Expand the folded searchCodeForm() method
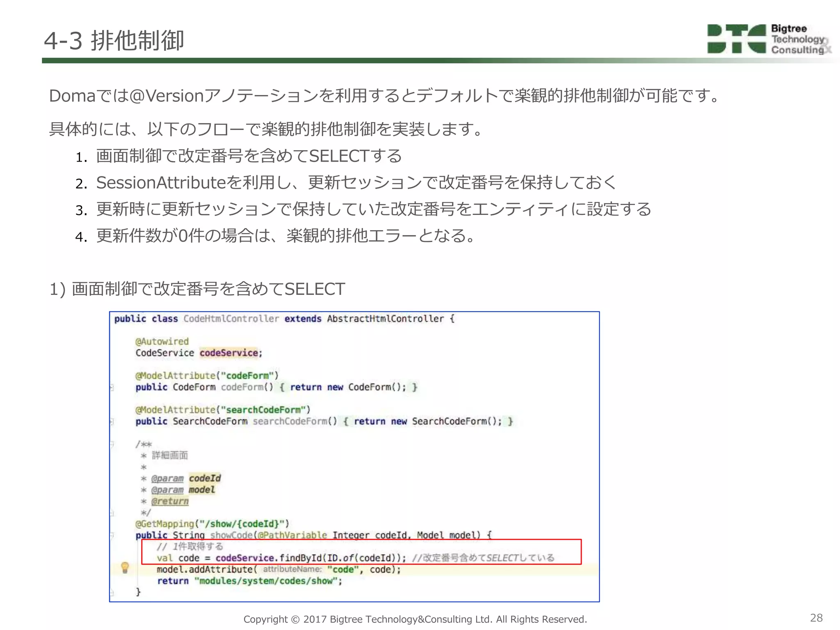This screenshot has width=840, height=630. pos(112,421)
